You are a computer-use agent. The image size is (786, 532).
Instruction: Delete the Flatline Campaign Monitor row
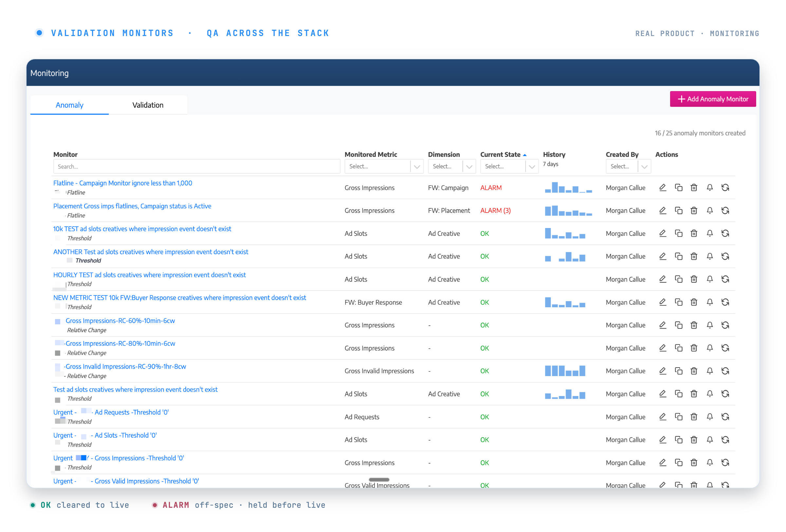coord(694,188)
